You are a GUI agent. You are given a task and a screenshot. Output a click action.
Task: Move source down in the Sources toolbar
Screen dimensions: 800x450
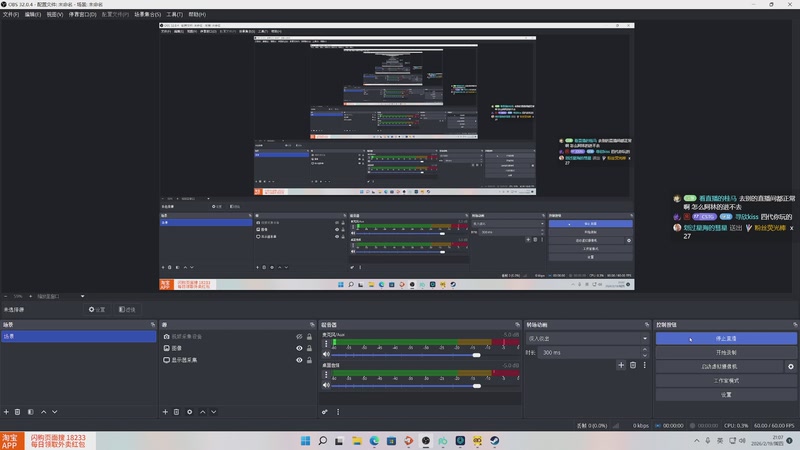coord(214,412)
